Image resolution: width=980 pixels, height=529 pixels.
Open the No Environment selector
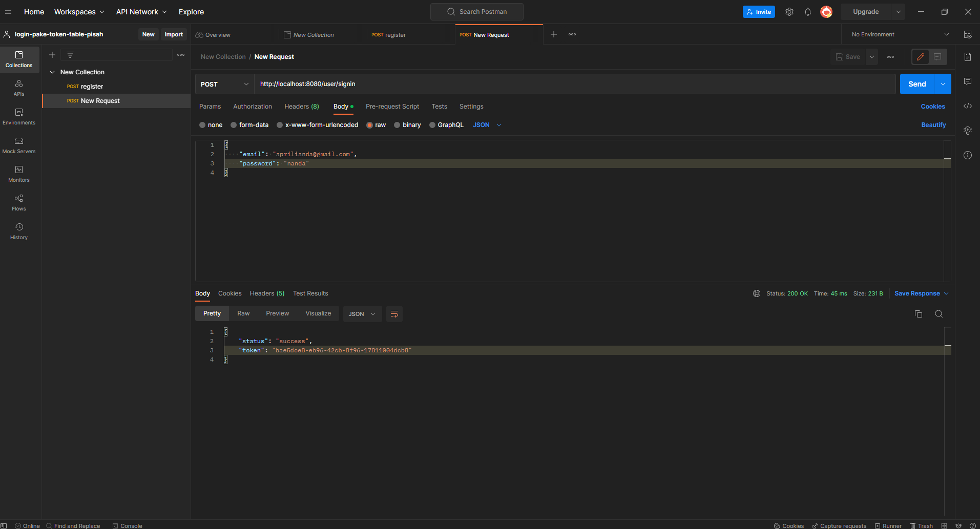coord(900,34)
